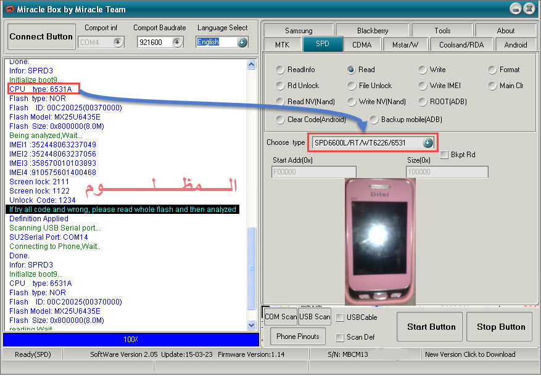Click the log line Unlock Code: 1234
The width and height of the screenshot is (541, 392).
coord(42,200)
